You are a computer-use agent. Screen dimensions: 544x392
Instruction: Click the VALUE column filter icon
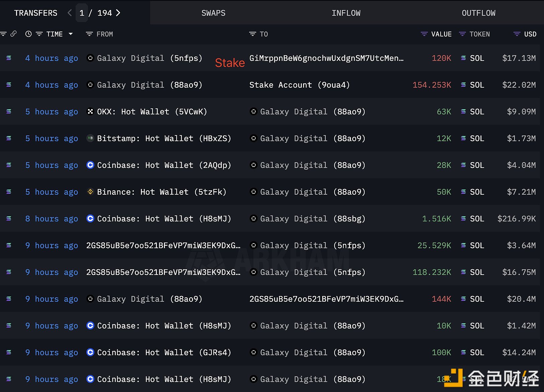click(x=424, y=34)
